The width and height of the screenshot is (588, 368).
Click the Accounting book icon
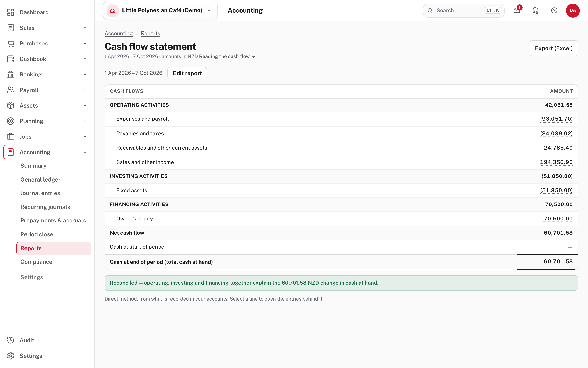[11, 152]
